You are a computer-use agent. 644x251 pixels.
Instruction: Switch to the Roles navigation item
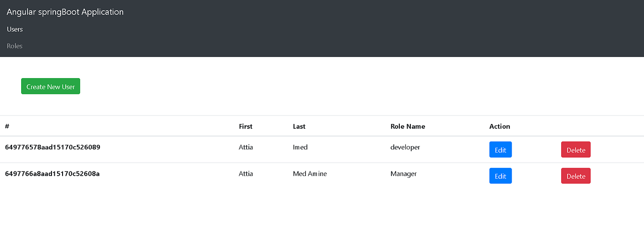tap(15, 46)
